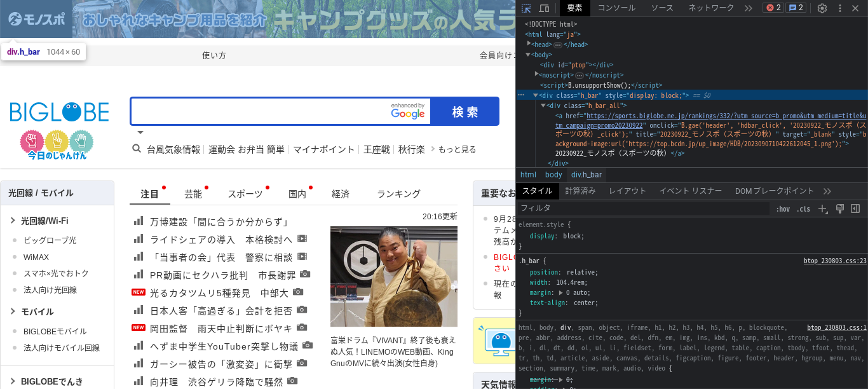This screenshot has height=389, width=868.
Task: Click the camera icon beside the VIVANT news item
Action: click(308, 345)
